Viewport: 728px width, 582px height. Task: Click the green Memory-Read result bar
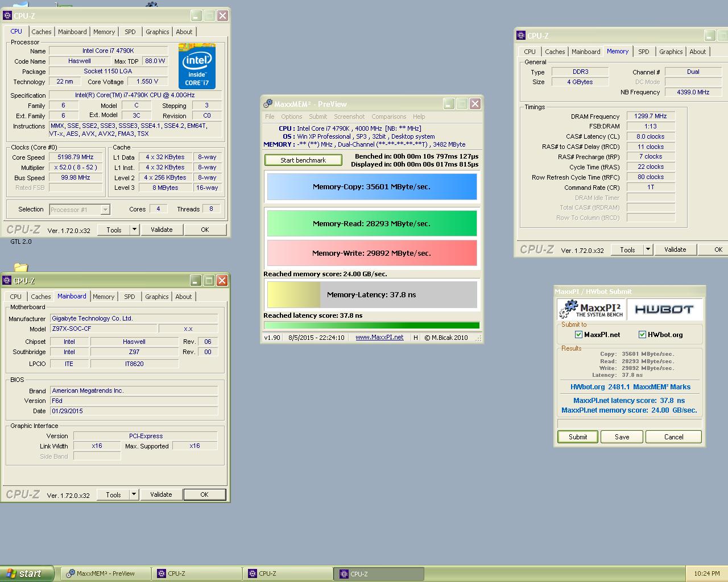[x=372, y=223]
